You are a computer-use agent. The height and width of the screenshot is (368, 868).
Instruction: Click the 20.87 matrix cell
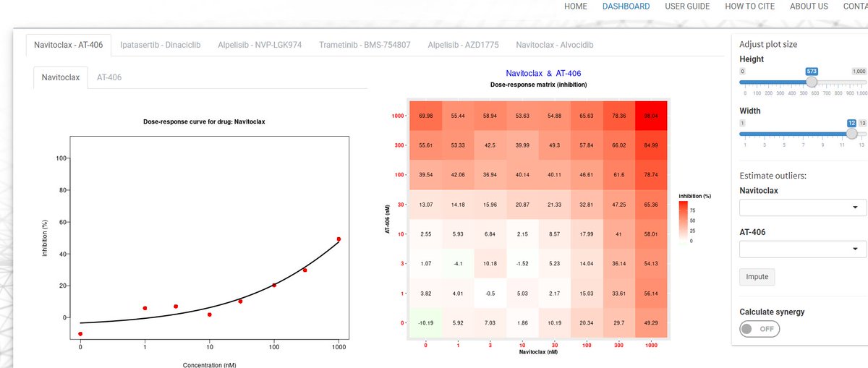[523, 205]
